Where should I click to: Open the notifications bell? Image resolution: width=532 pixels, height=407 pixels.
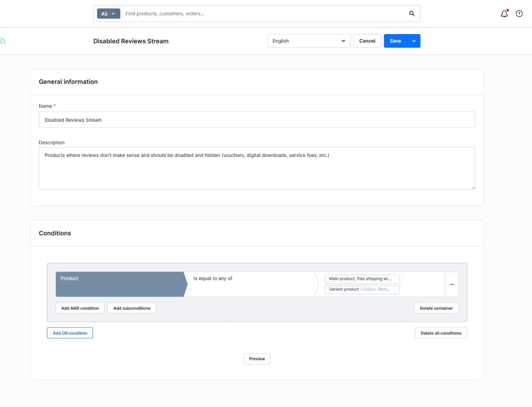(504, 14)
